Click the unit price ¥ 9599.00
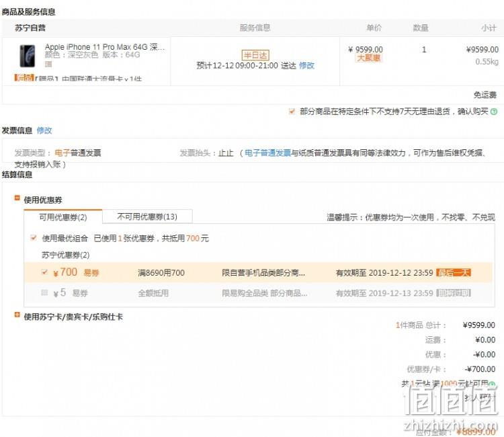 (x=366, y=50)
